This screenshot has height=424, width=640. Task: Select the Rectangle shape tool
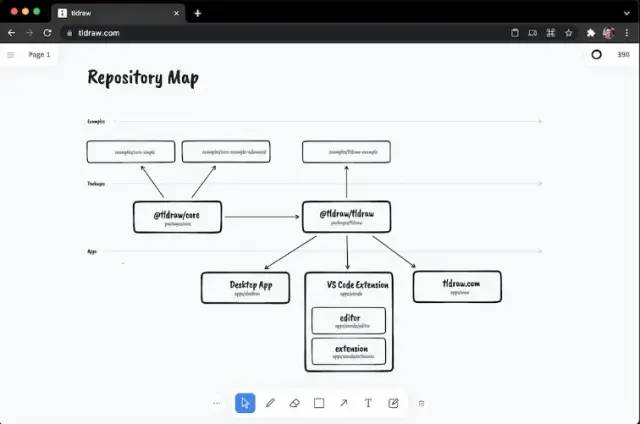pyautogui.click(x=319, y=403)
